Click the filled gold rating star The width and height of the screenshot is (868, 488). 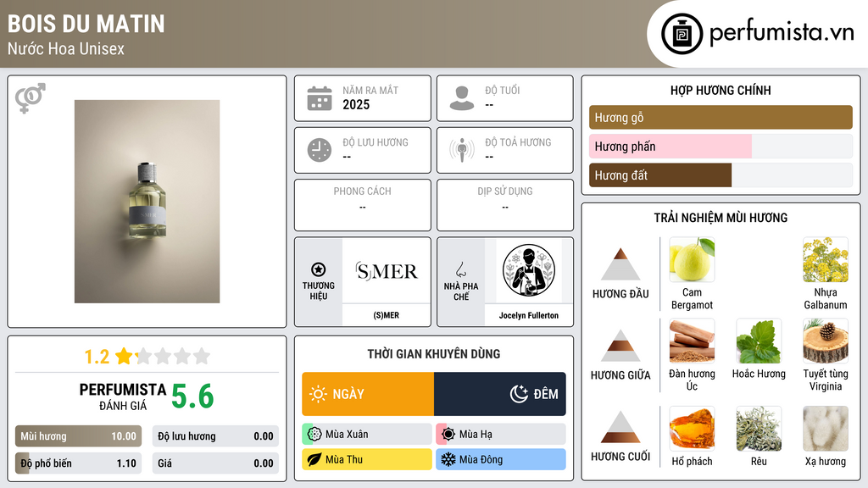(125, 356)
